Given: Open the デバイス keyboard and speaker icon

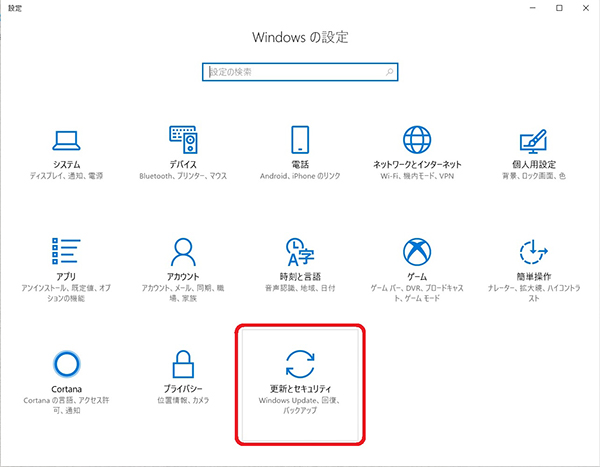Looking at the screenshot, I should [x=183, y=140].
